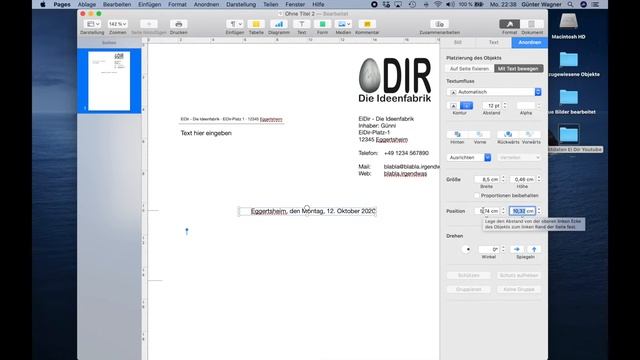Adjust the Abstand stepper arrows

pos(505,106)
